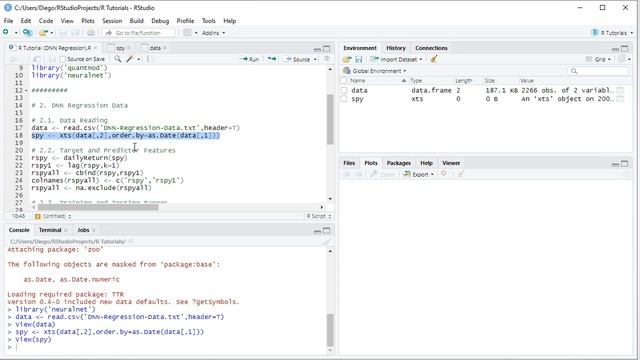Run the selected line with Run
Screen dimensions: 640x360
click(249, 59)
